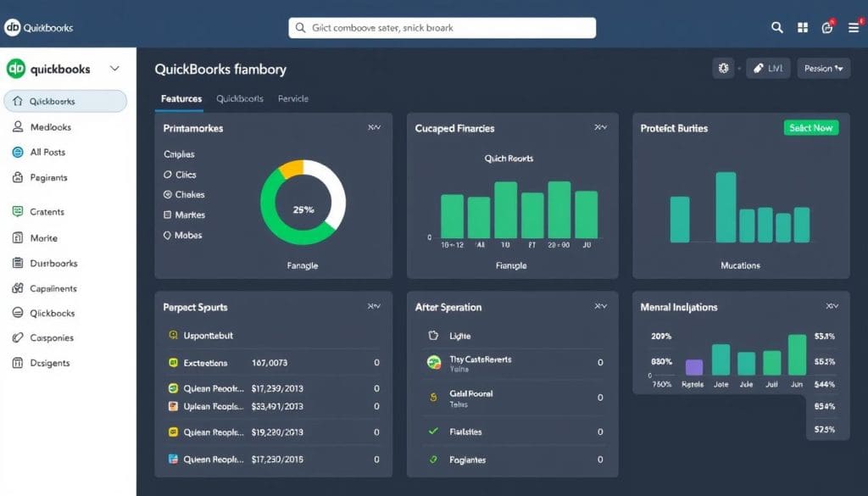Click the top search input field
Image resolution: width=868 pixels, height=496 pixels.
pos(442,28)
